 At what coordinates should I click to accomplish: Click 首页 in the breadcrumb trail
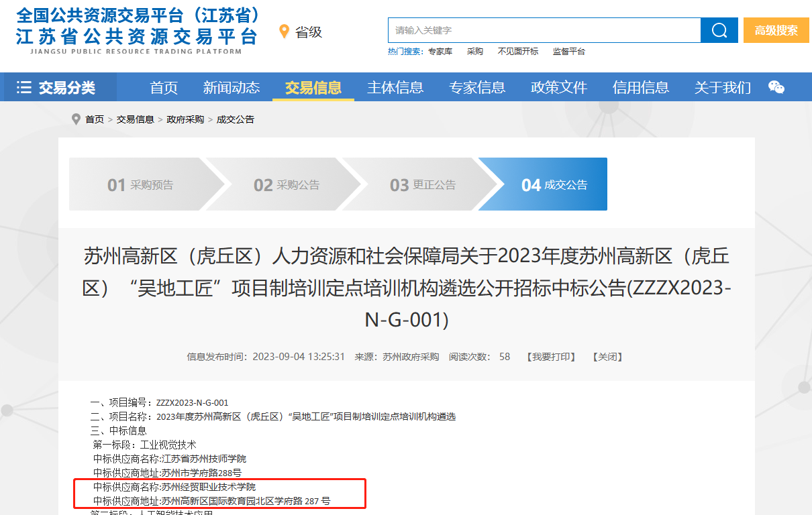click(x=95, y=119)
